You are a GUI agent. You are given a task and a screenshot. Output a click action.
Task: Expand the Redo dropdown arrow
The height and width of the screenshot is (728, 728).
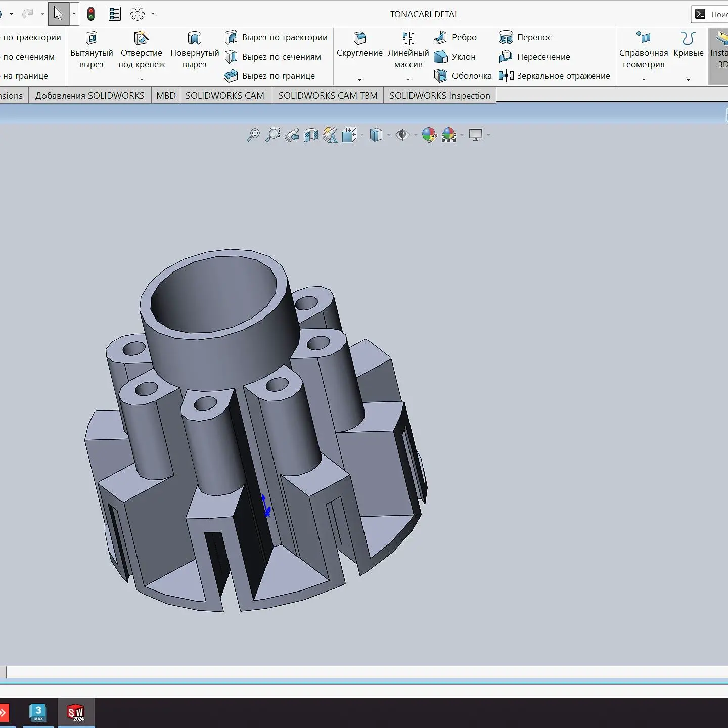[42, 14]
